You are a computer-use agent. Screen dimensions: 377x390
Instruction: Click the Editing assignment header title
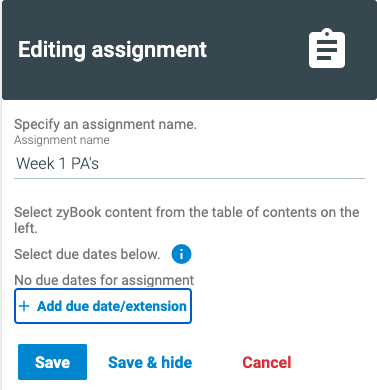coord(112,50)
